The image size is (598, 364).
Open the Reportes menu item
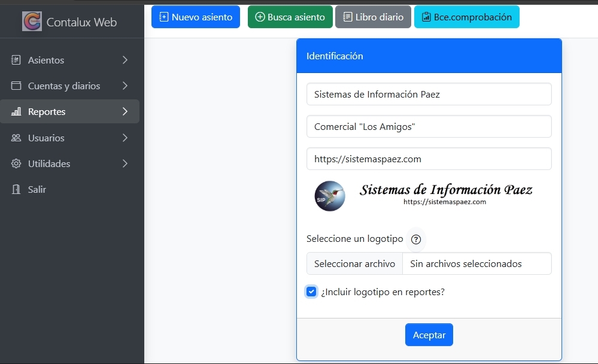pos(47,112)
